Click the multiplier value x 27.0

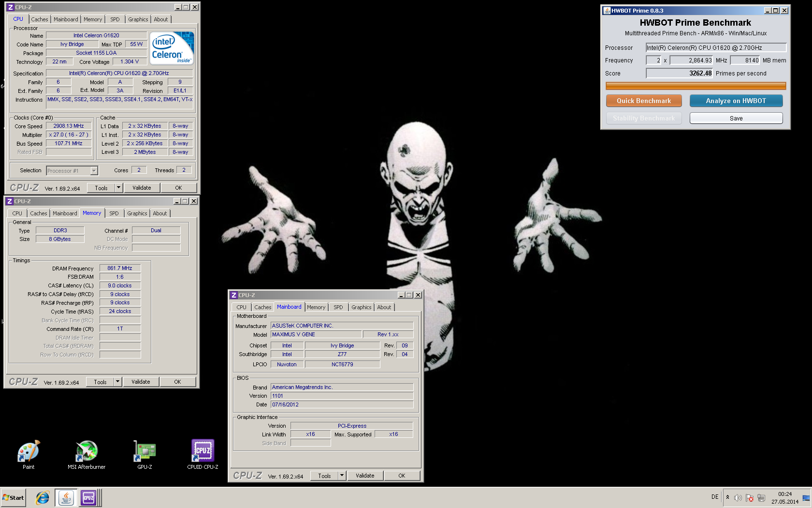coord(69,134)
